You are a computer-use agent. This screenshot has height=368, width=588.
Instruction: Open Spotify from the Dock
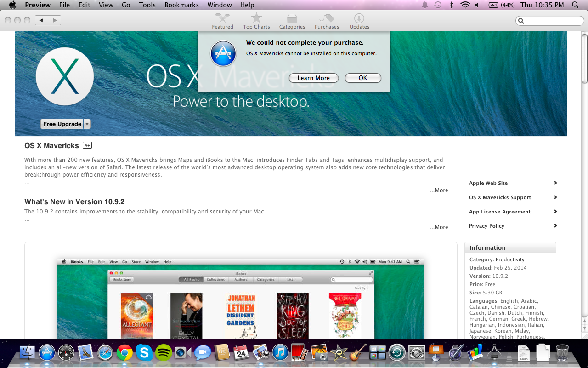pyautogui.click(x=164, y=353)
